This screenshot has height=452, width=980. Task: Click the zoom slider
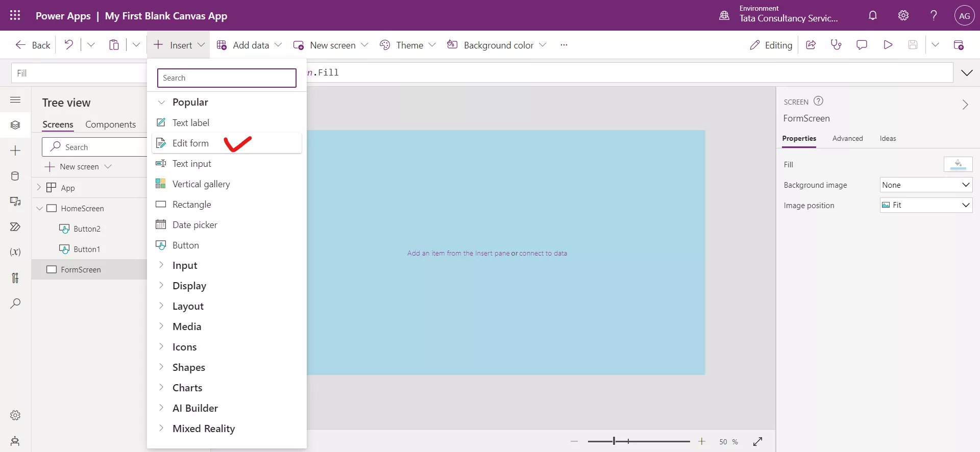639,441
